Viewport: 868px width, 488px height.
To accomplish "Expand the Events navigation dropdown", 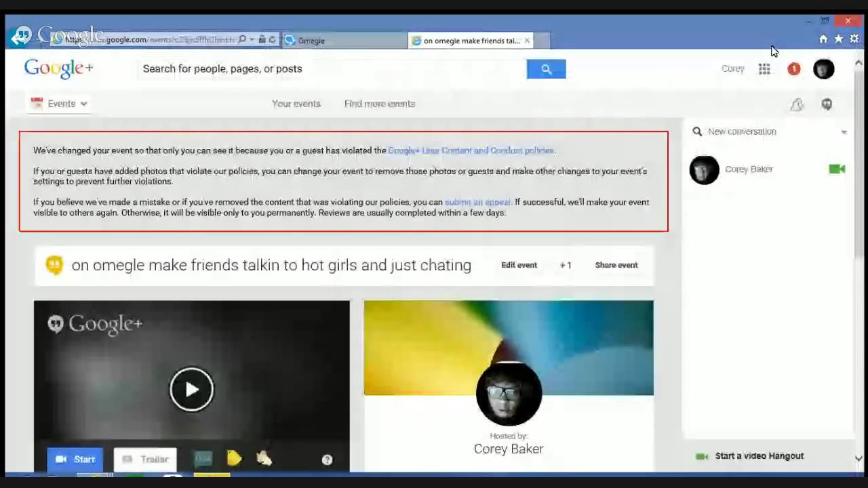I will point(60,104).
